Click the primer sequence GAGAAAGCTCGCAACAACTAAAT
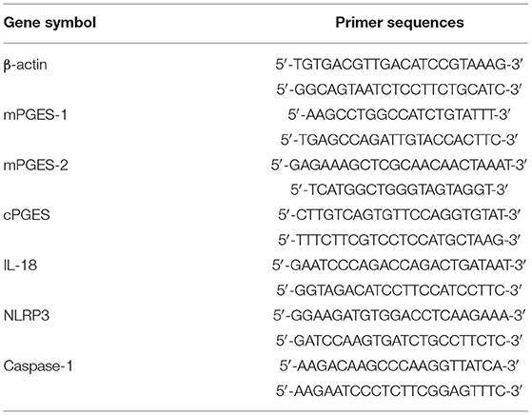The height and width of the screenshot is (415, 532). pos(399,165)
